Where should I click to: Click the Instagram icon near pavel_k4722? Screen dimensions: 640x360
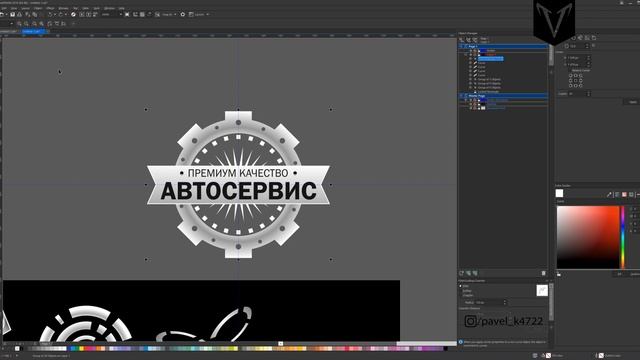click(470, 321)
